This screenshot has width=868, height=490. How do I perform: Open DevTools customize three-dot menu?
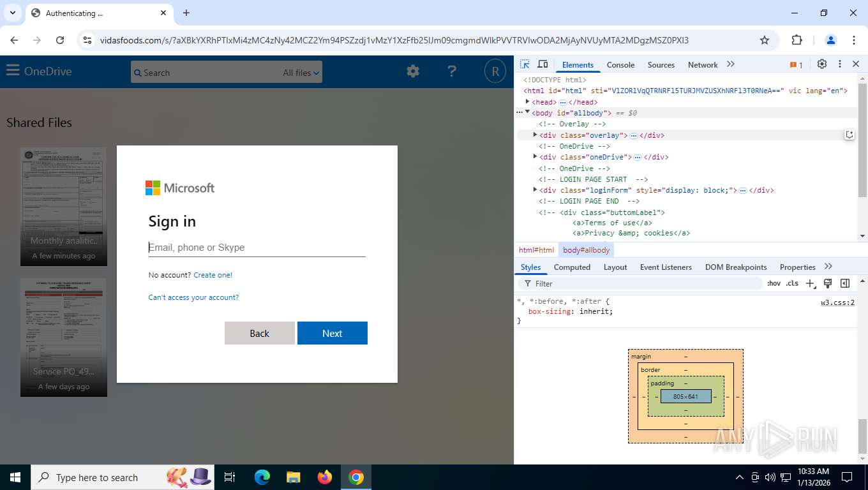[840, 64]
